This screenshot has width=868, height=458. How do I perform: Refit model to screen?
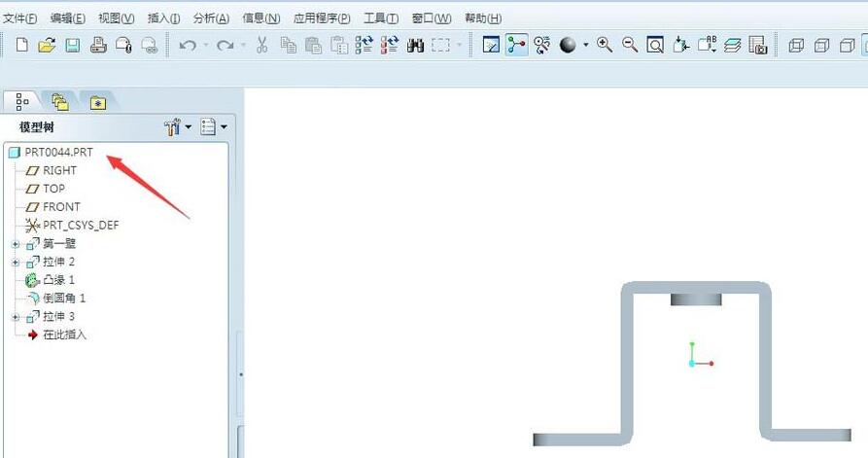[655, 45]
